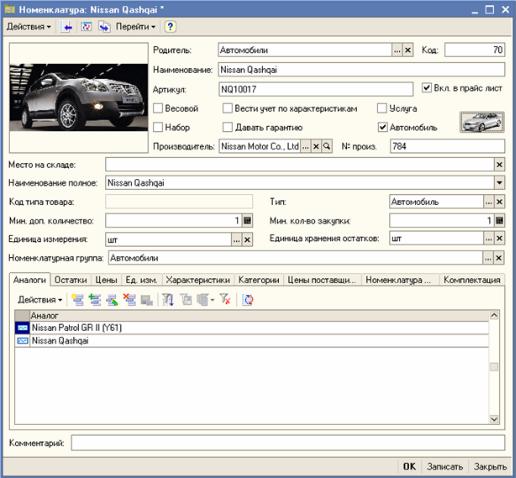Uncheck the Автомобиль checkbox
The width and height of the screenshot is (516, 478).
coord(383,127)
